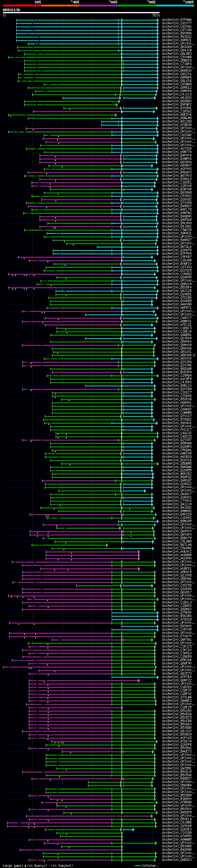Screen dimensions: 197x868
Task: Select hit label UniRef100_C6SYH0
Action: tap(177, 26)
